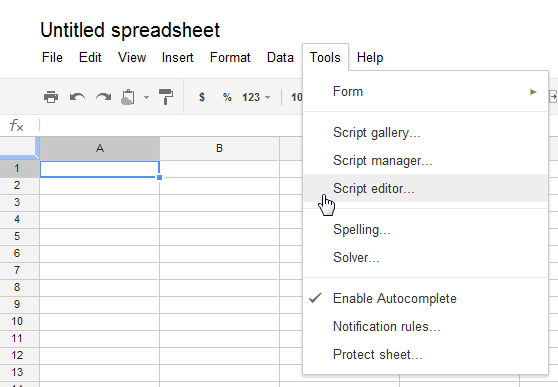
Task: Open the View menu
Action: click(132, 57)
